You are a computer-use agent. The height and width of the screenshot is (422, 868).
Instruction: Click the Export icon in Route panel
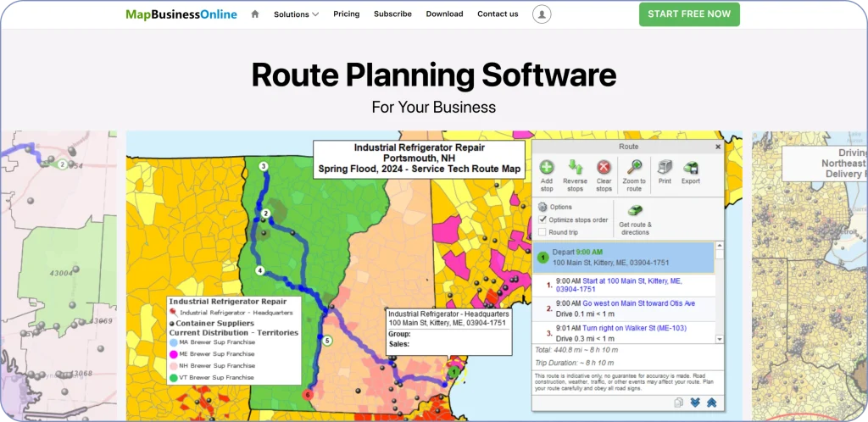coord(691,167)
